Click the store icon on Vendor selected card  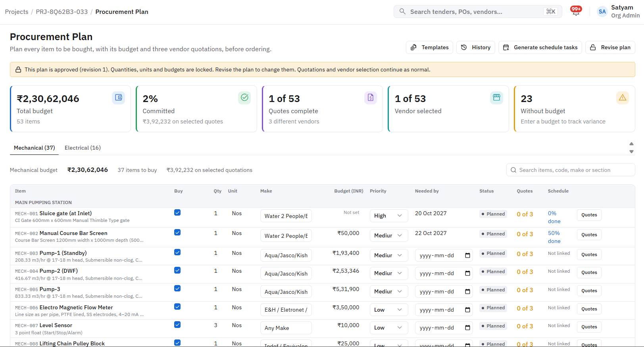(496, 98)
